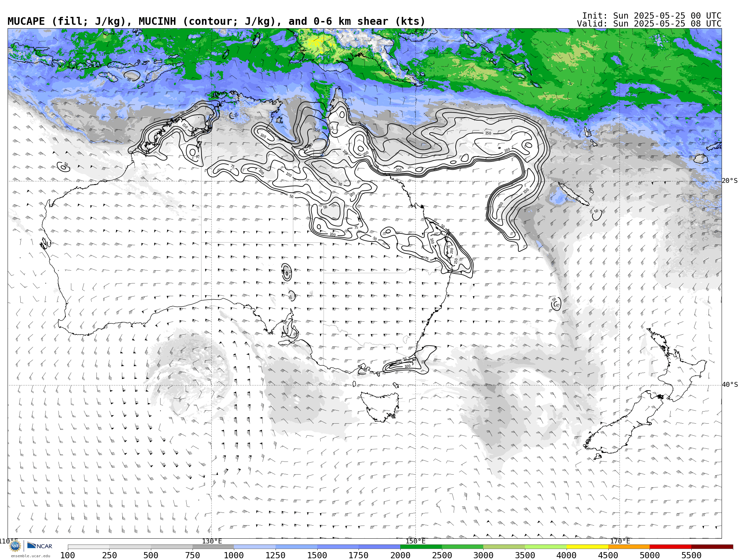Click the 1750 colorbar label
This screenshot has height=560, width=744.
point(359,555)
